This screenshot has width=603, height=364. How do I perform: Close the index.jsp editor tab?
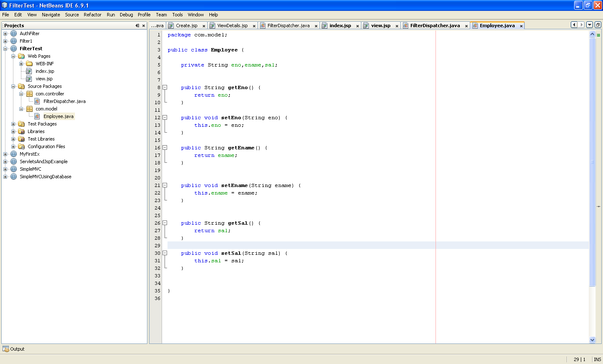click(x=357, y=25)
